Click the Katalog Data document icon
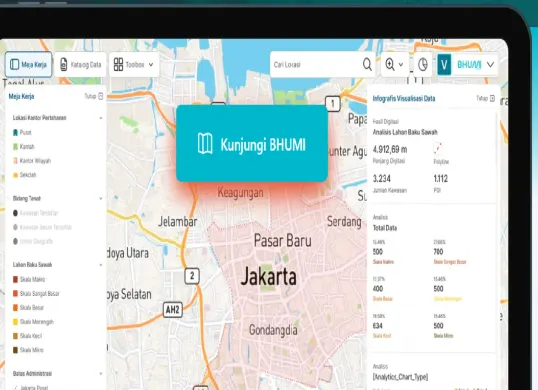 pyautogui.click(x=63, y=64)
